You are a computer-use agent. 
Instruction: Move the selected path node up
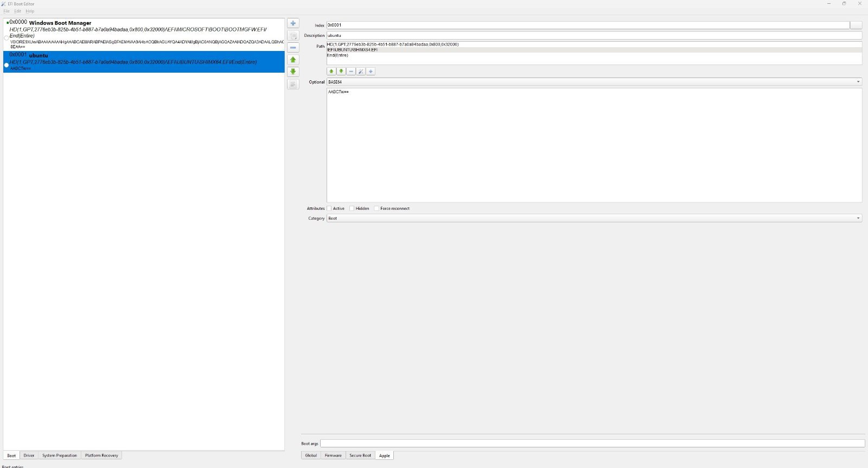(x=331, y=71)
